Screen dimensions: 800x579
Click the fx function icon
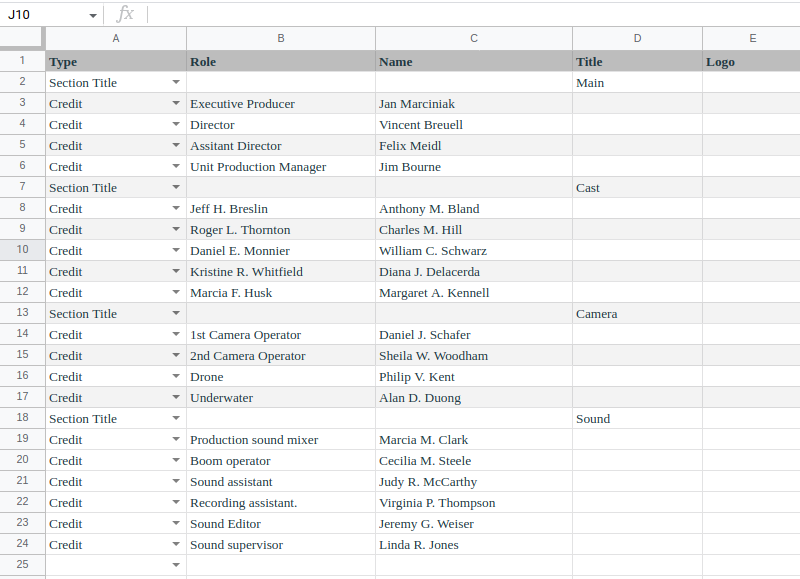tap(125, 14)
